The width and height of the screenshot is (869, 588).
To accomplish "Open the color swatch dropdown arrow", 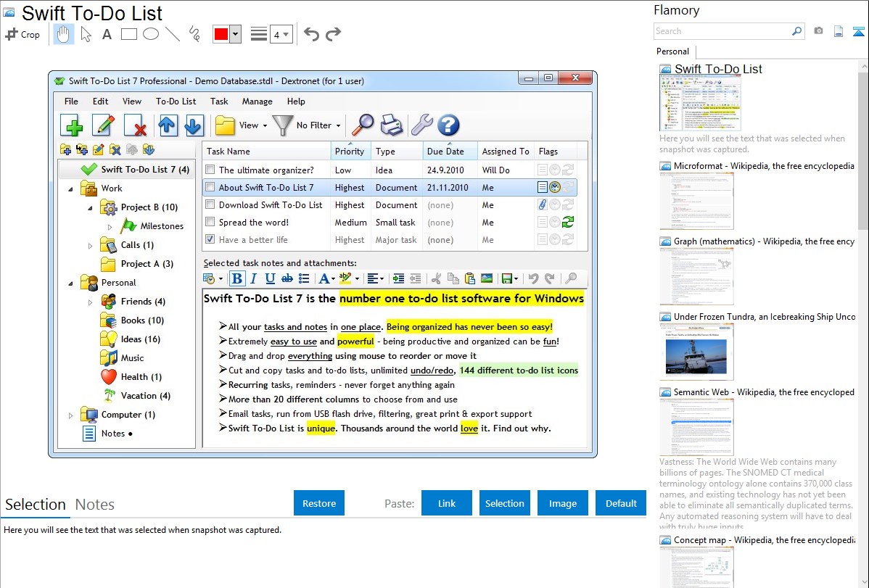I will tap(236, 34).
